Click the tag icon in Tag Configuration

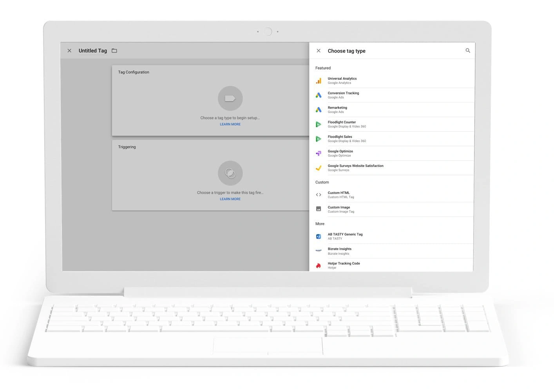click(x=230, y=98)
